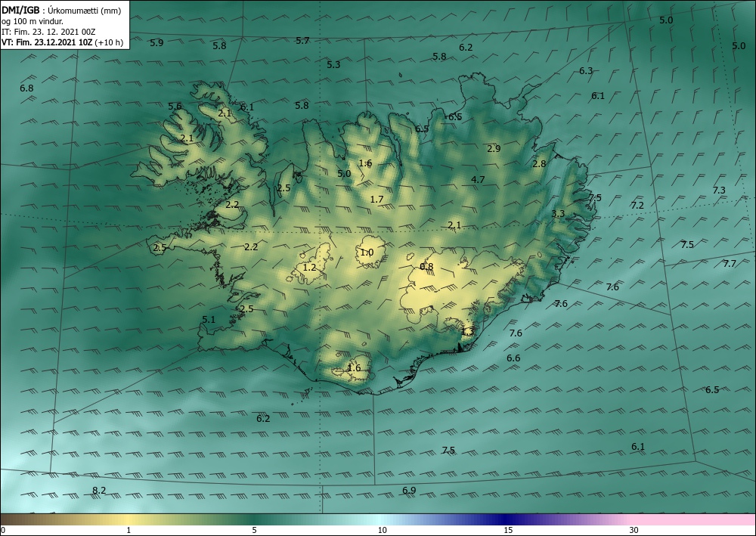Click the 3.3 value in the Eastfjords
Viewport: 756px width, 536px height.
click(x=558, y=214)
